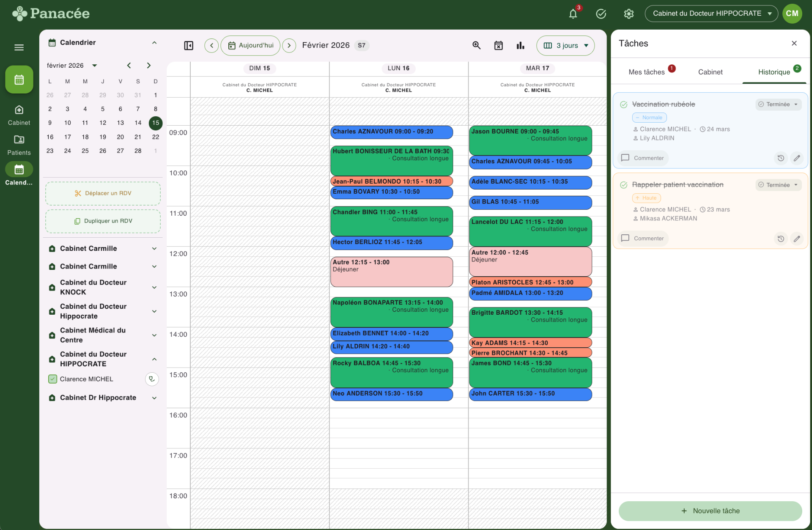
Task: Open the Calend... item in sidebar
Action: [x=19, y=174]
